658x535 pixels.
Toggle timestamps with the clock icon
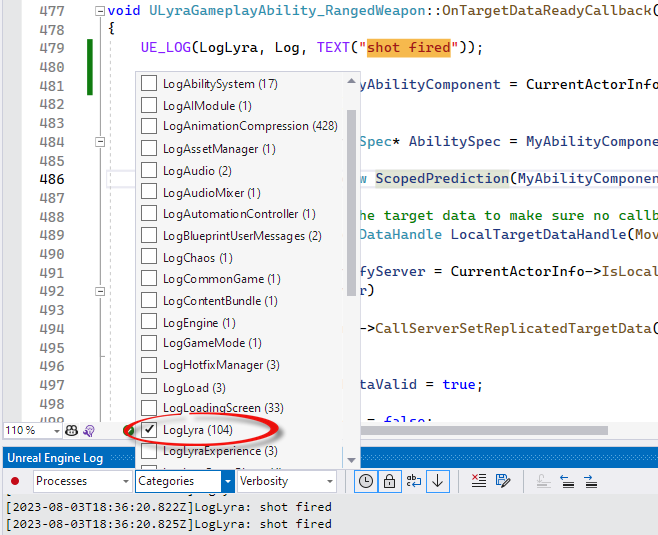click(366, 481)
